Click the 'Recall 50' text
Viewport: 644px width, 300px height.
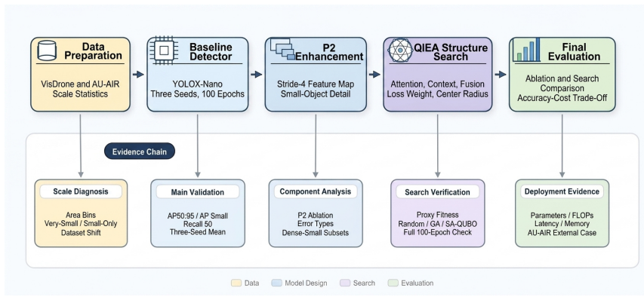click(x=198, y=224)
